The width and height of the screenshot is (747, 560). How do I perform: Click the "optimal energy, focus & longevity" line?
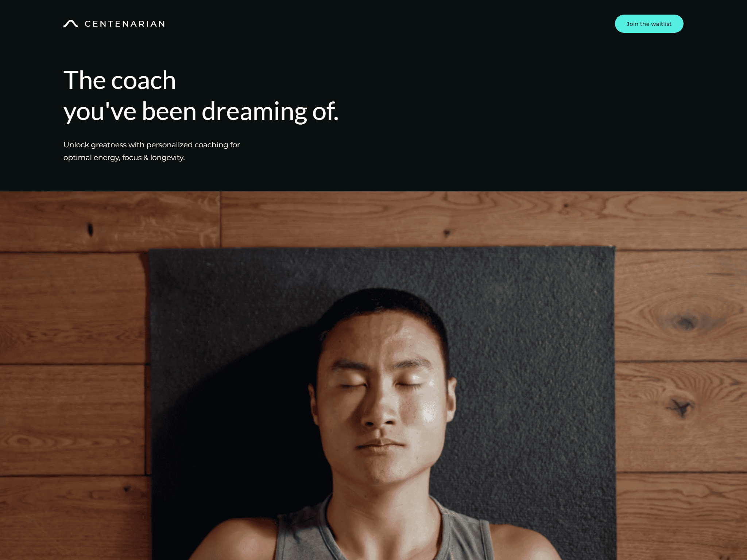pyautogui.click(x=124, y=157)
